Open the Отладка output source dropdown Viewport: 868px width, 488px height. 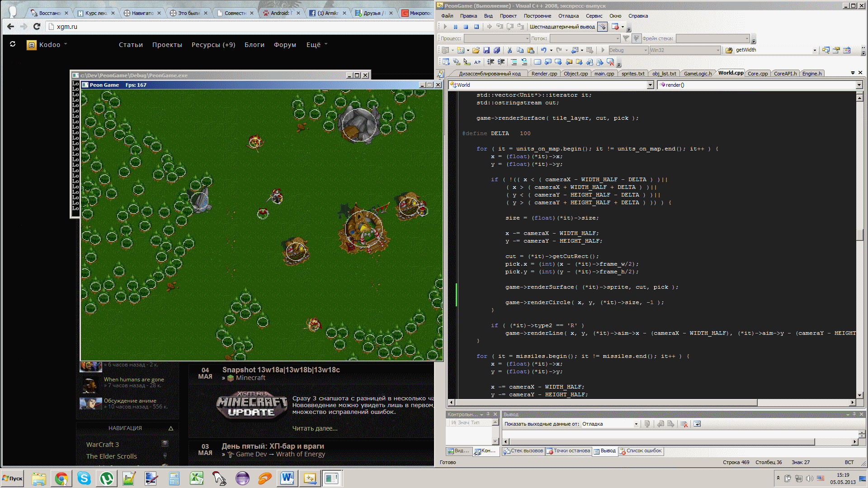636,424
